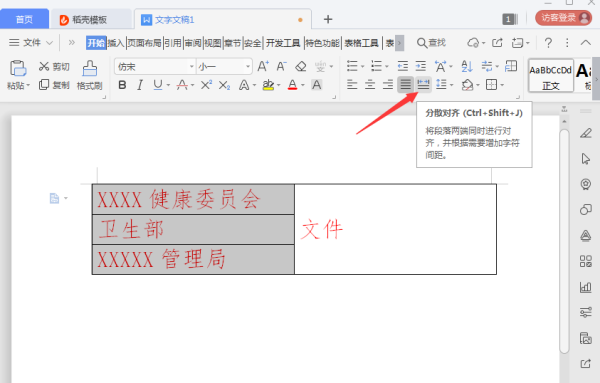The height and width of the screenshot is (383, 600).
Task: Collapse the ribbon with the chevron
Action: coord(586,42)
